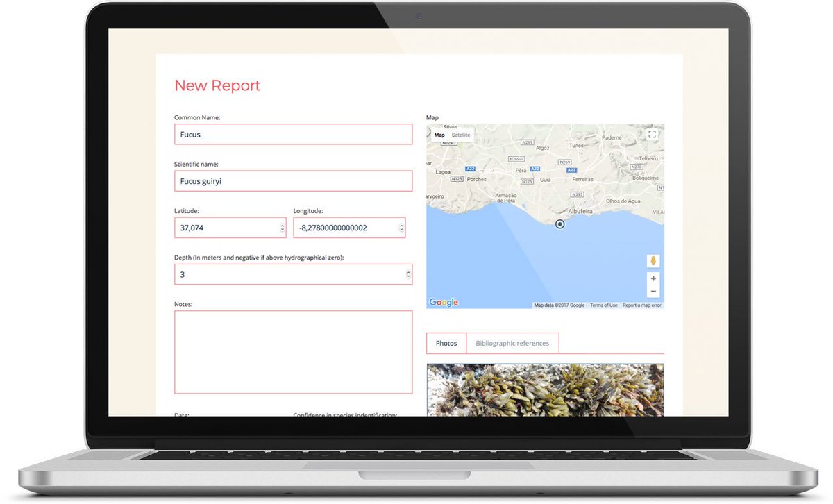The height and width of the screenshot is (504, 833).
Task: Open Street View pegman on map
Action: coord(653,262)
